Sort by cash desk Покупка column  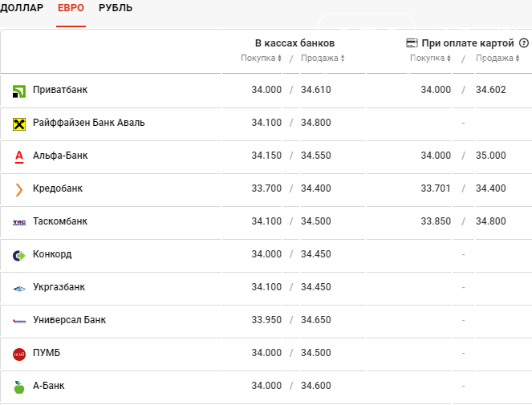click(261, 58)
